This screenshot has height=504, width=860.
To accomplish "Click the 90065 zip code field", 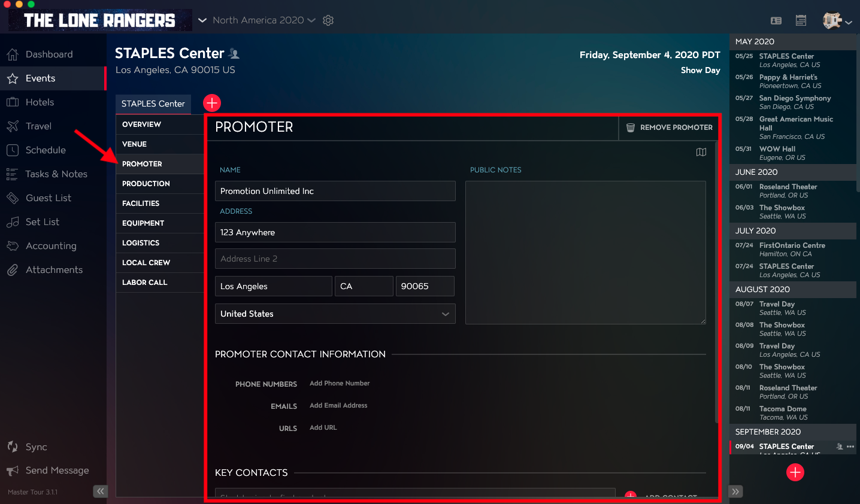I will click(425, 286).
